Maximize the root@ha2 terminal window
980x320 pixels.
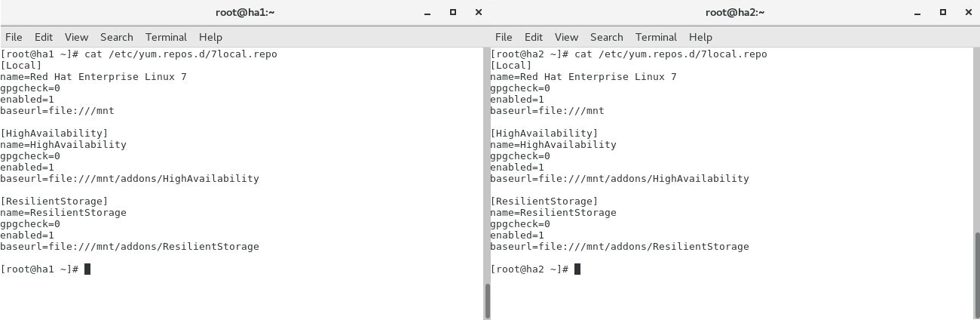943,12
